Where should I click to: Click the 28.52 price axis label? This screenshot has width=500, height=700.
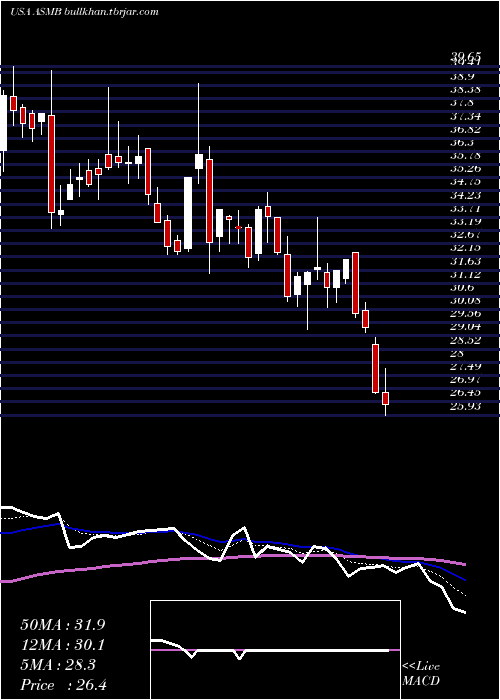tap(465, 340)
